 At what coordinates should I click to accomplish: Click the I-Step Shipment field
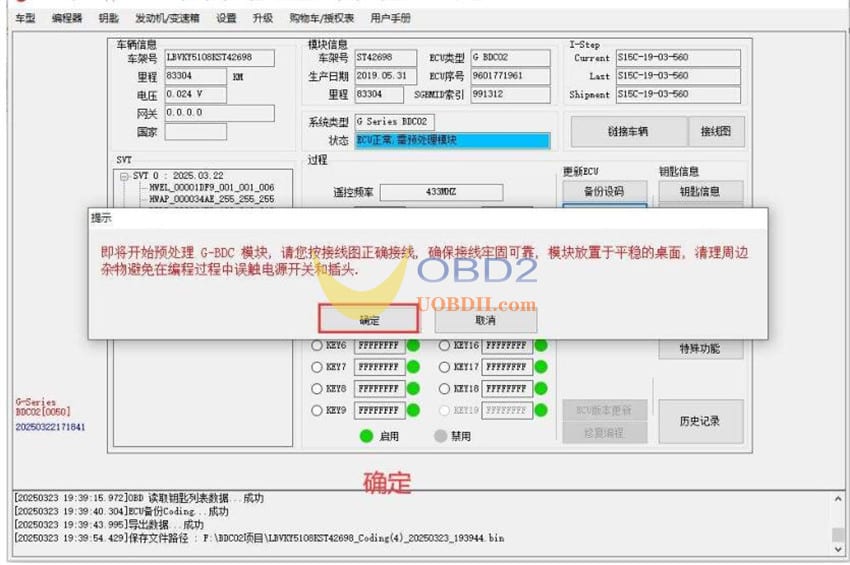tap(678, 94)
